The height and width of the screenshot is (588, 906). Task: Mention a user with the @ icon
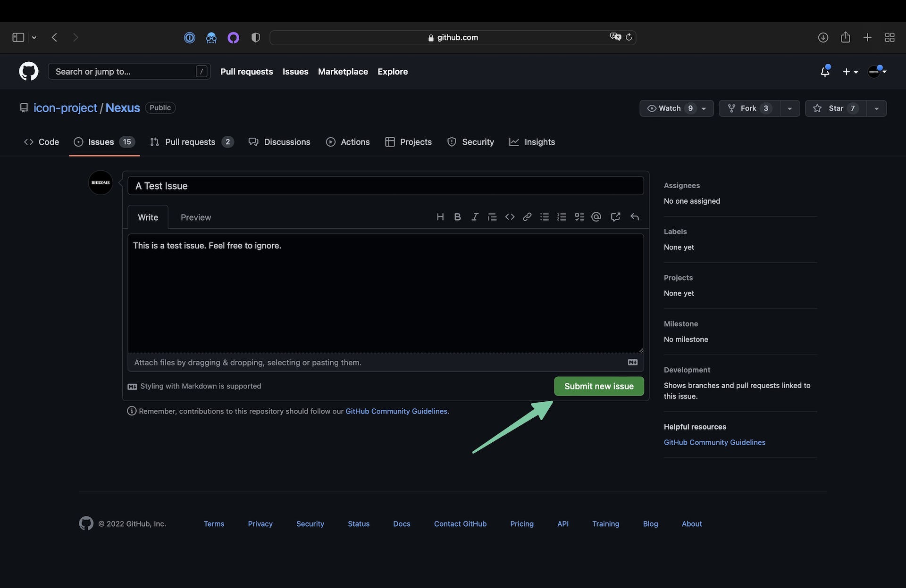[596, 217]
